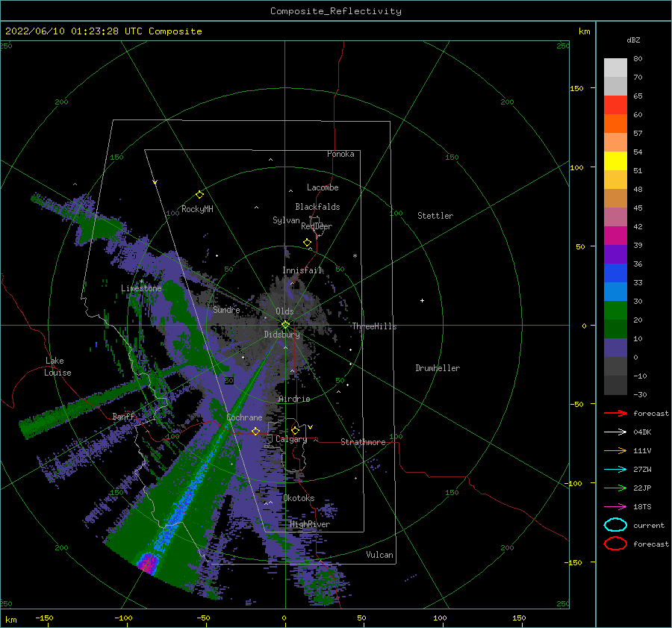Click the magenta 18TS arrow in legend
672x628 pixels.
[x=615, y=507]
